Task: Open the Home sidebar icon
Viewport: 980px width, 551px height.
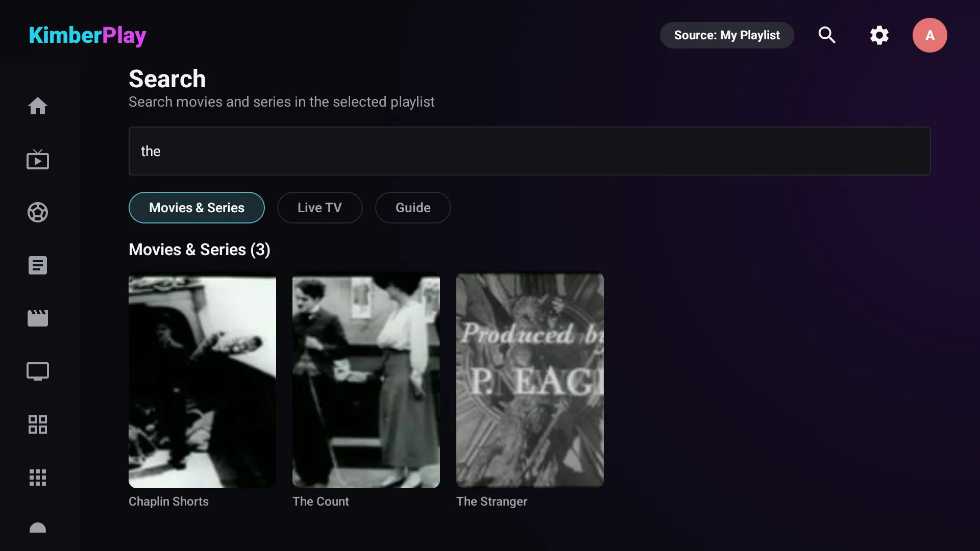Action: point(38,106)
